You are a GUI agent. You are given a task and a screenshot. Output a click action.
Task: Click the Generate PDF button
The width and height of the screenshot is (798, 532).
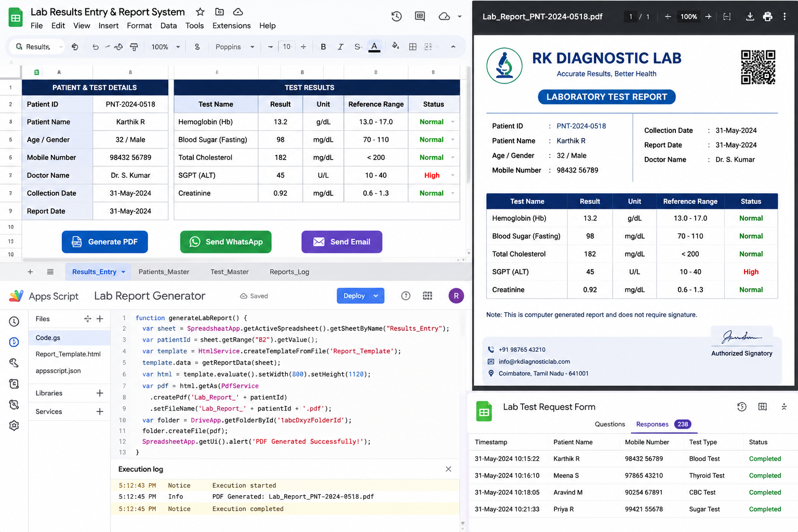pyautogui.click(x=105, y=242)
